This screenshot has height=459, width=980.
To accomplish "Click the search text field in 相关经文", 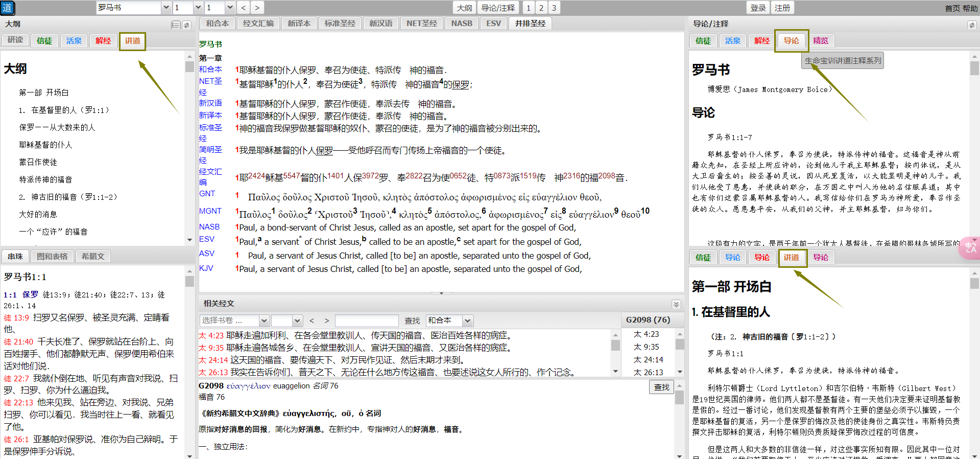I will point(366,320).
